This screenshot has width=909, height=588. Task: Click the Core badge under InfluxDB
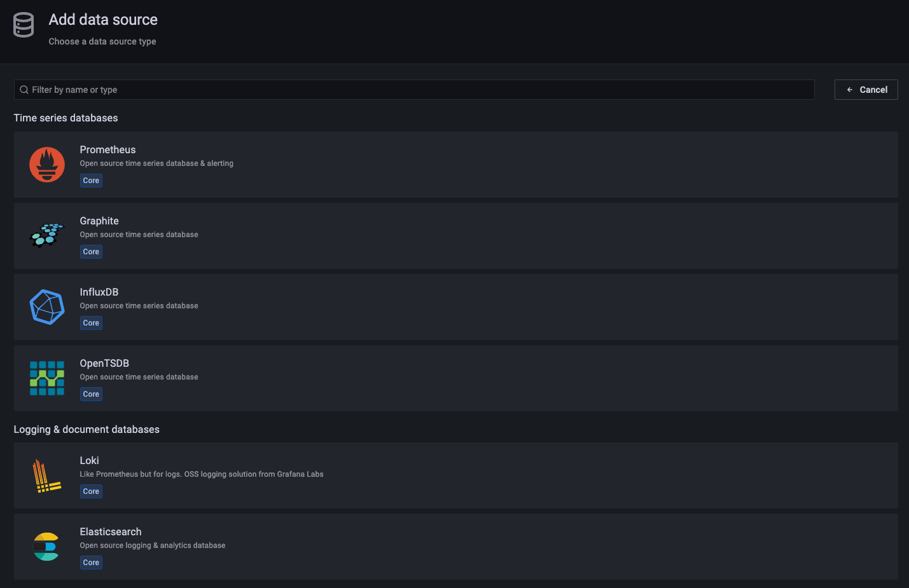(91, 323)
